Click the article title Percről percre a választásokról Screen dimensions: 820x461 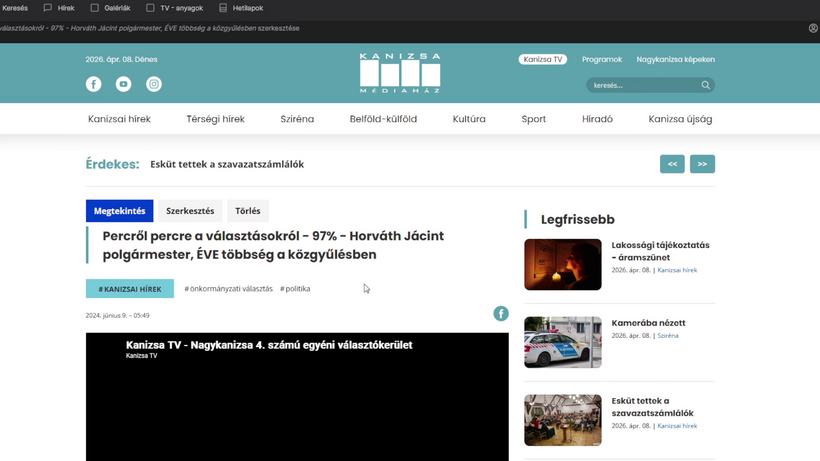point(273,245)
